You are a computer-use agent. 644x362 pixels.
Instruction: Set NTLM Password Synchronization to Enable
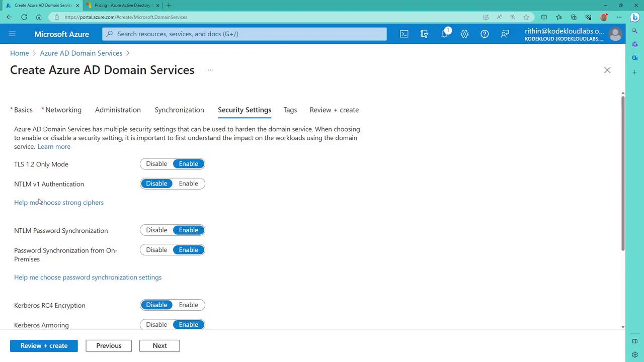189,230
